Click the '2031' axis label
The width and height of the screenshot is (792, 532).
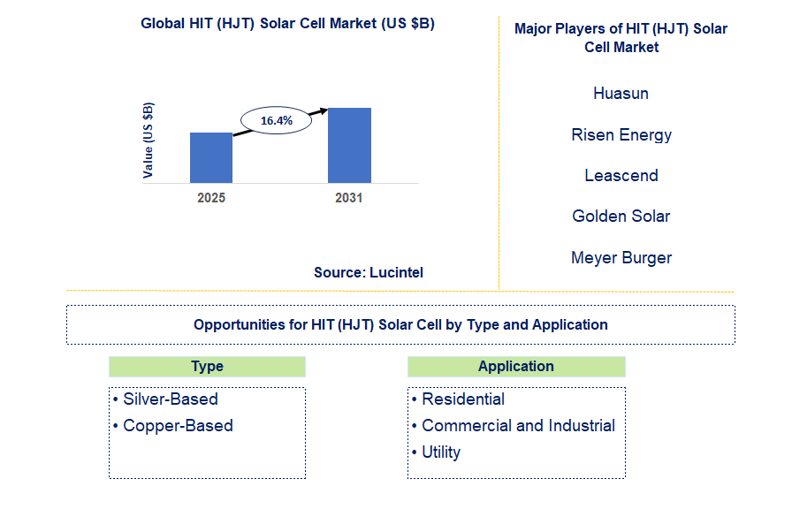pos(349,198)
